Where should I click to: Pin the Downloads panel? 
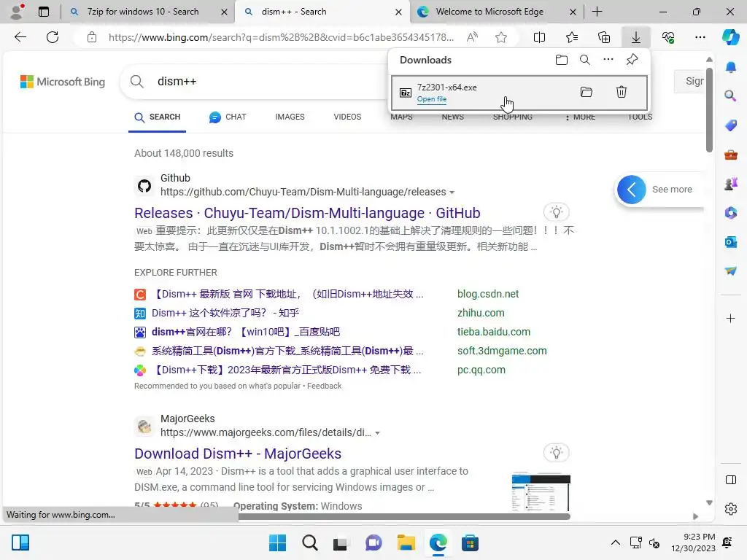632,60
